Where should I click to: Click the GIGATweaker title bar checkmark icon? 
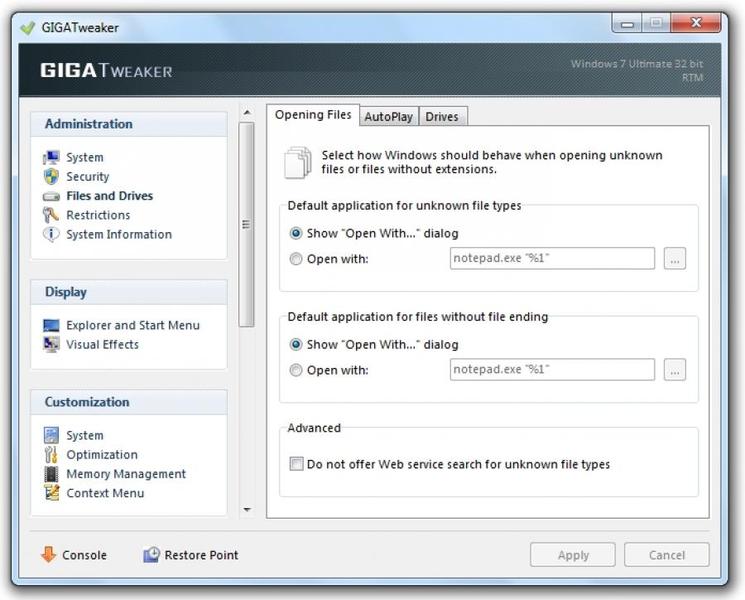(28, 28)
